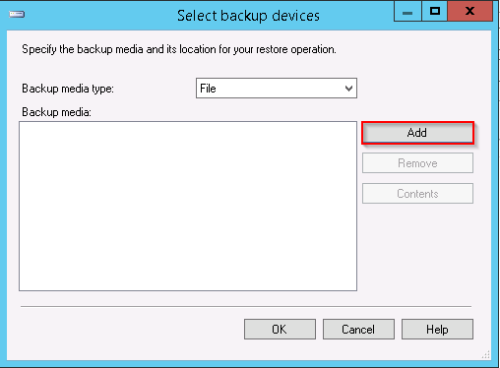Open the window system menu icon in title bar
Screen dimensions: 500x368
coord(17,14)
